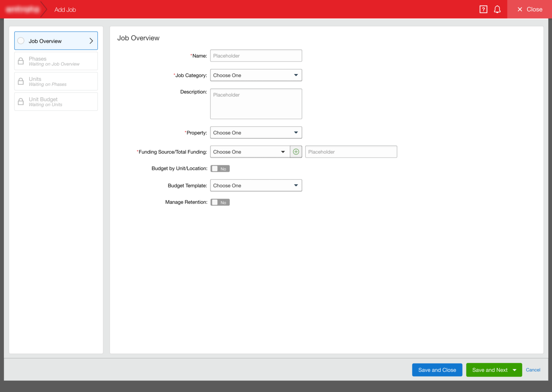Click the 'Job Category:' label
The image size is (552, 392).
coord(190,75)
